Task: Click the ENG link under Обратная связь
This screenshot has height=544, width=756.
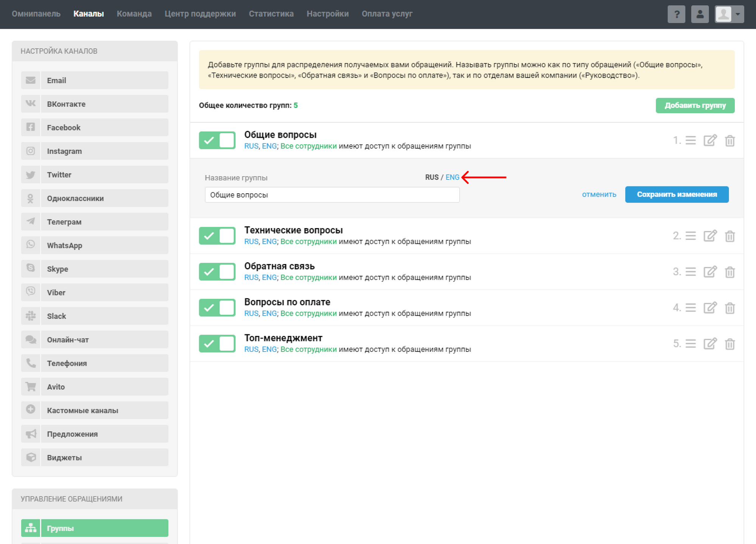Action: pyautogui.click(x=269, y=277)
